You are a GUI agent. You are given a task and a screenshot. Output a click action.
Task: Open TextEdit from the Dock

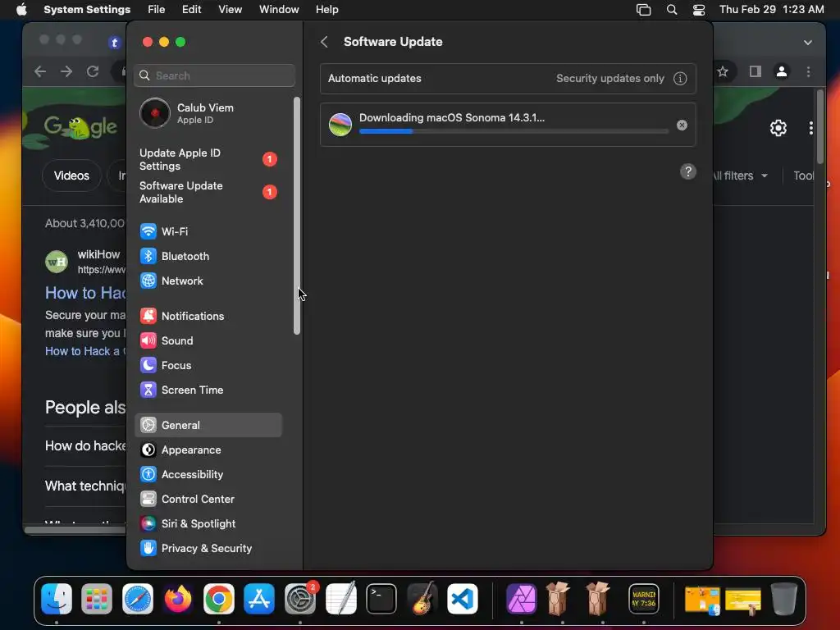[340, 599]
